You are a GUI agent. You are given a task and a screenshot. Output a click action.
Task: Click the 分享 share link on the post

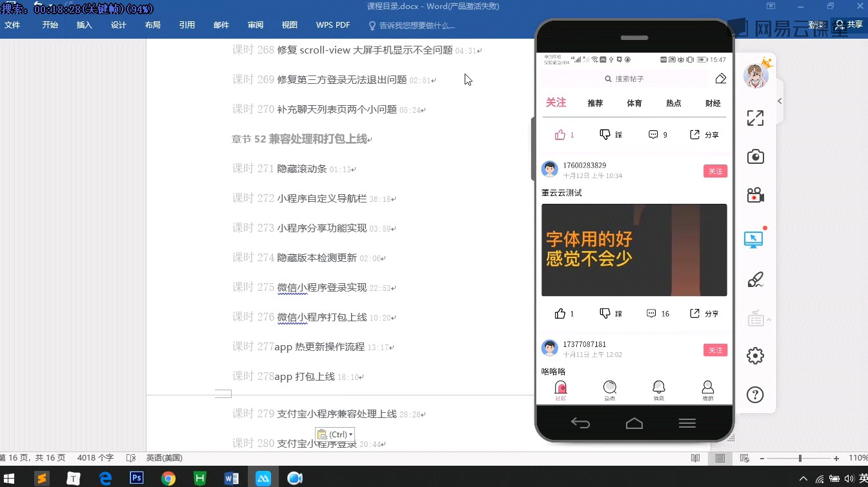(705, 313)
